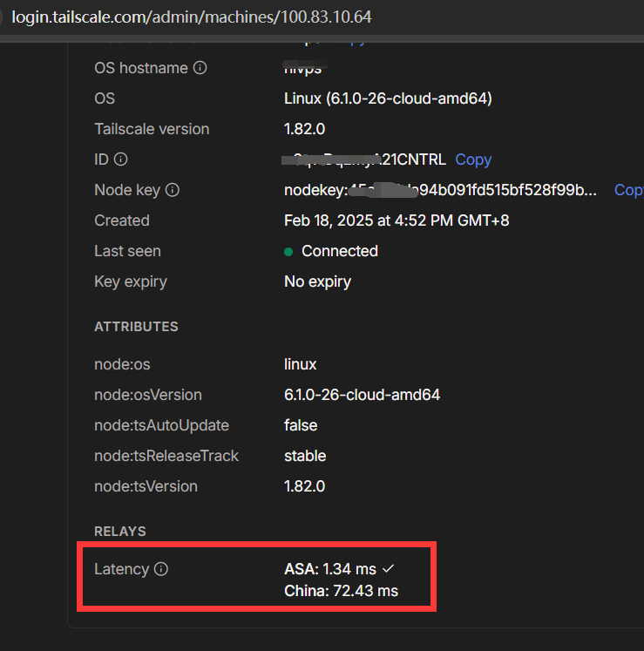Click the browser address bar URL
This screenshot has width=644, height=651.
pos(192,17)
